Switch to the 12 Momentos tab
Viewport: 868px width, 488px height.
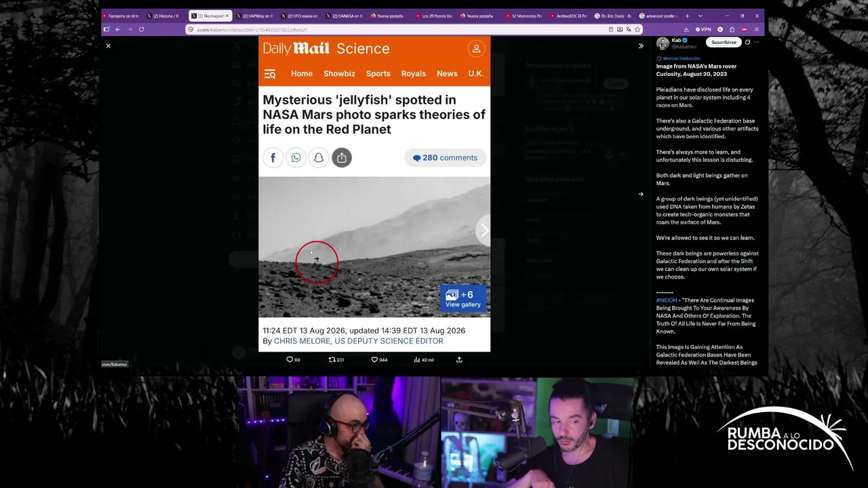523,16
